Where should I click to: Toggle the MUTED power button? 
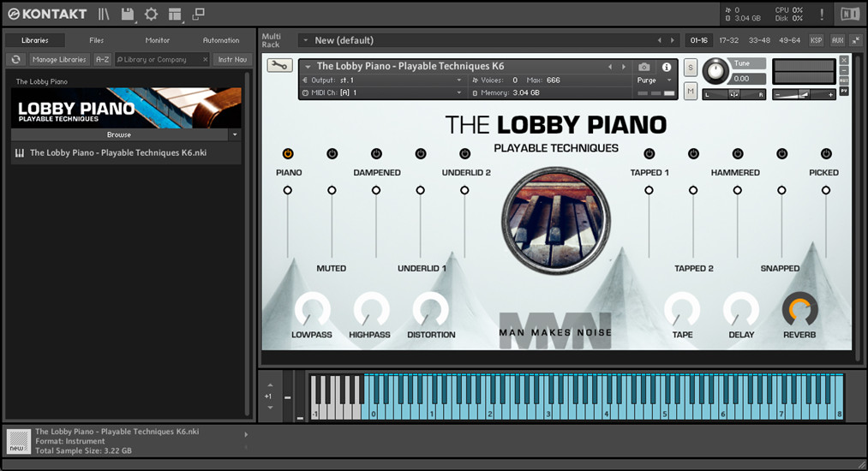(x=332, y=154)
